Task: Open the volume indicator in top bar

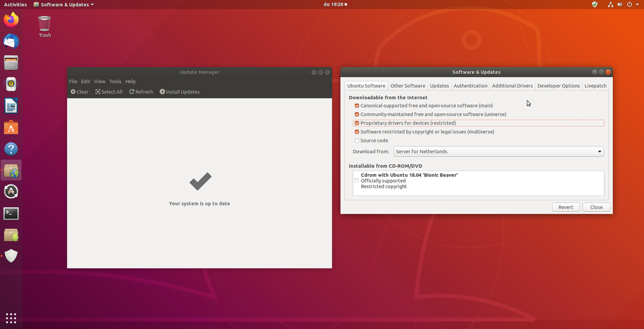Action: [x=620, y=5]
